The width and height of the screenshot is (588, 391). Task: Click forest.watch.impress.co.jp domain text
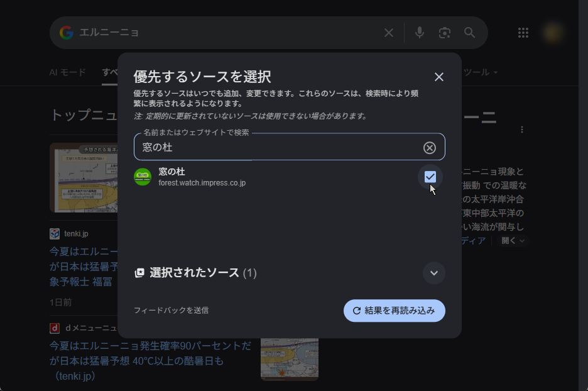(202, 183)
